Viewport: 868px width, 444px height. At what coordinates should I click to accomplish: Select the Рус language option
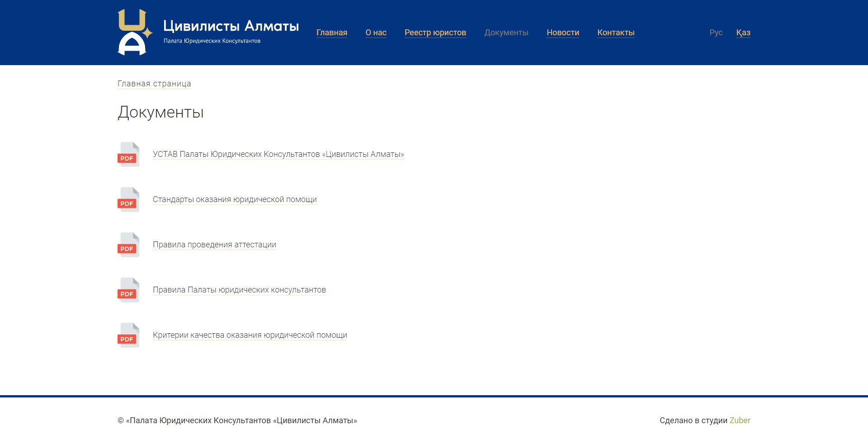(716, 33)
